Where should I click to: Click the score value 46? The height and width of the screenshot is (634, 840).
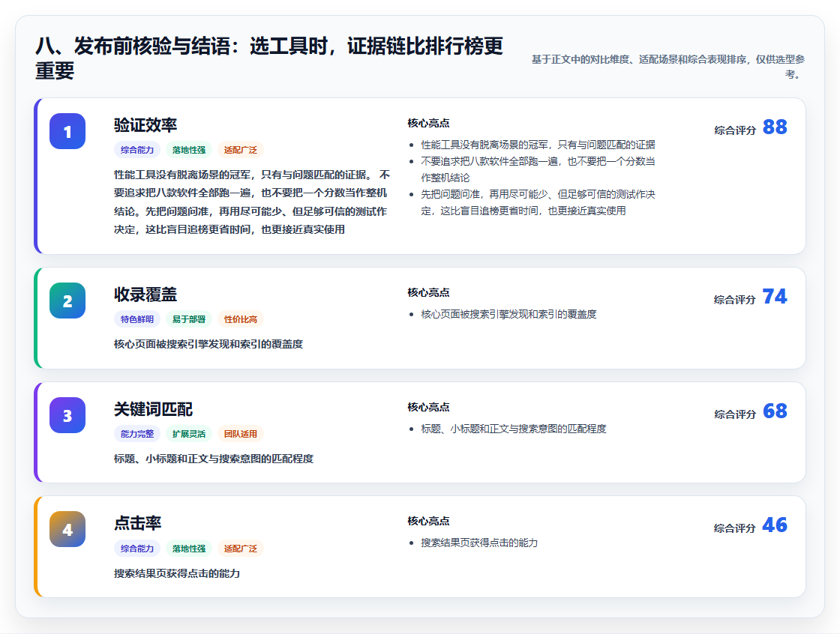(775, 525)
